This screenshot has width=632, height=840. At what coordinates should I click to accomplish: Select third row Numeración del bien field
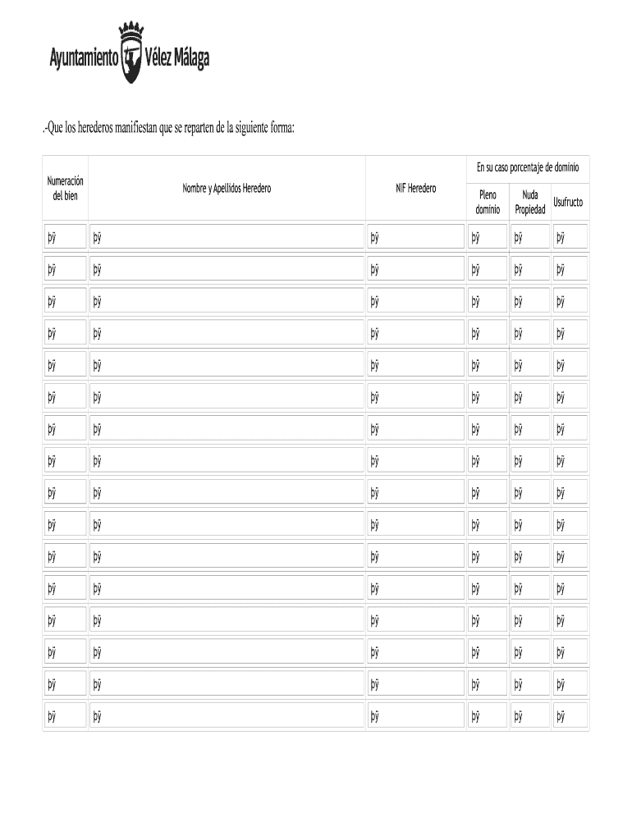coord(65,301)
